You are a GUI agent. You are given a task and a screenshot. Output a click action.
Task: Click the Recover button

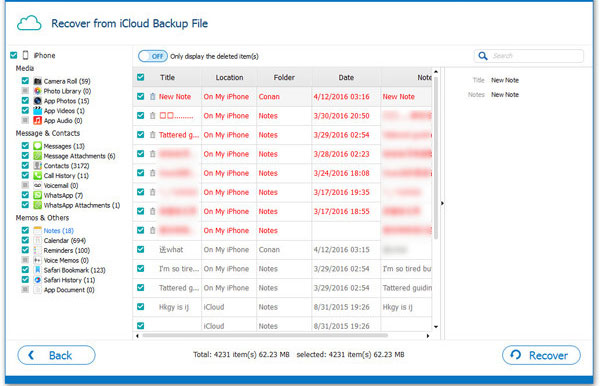click(541, 355)
